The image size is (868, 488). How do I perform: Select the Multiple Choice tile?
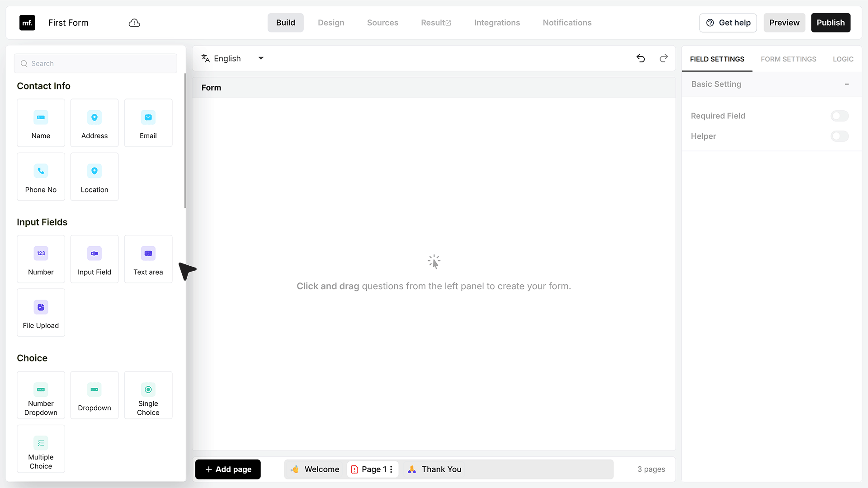[41, 449]
